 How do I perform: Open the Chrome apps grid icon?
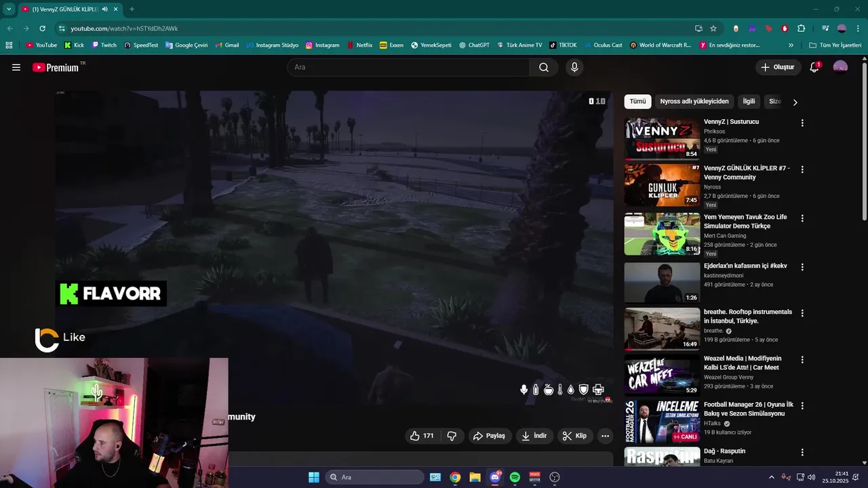click(9, 45)
